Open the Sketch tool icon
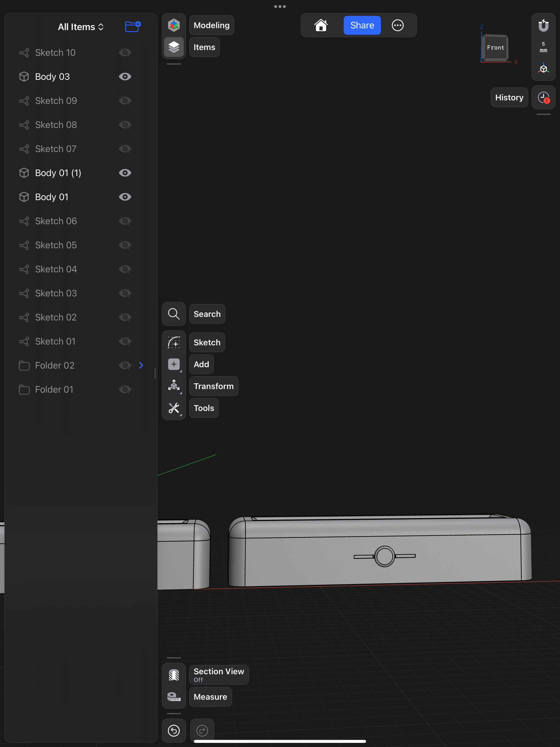This screenshot has height=747, width=560. pyautogui.click(x=174, y=342)
